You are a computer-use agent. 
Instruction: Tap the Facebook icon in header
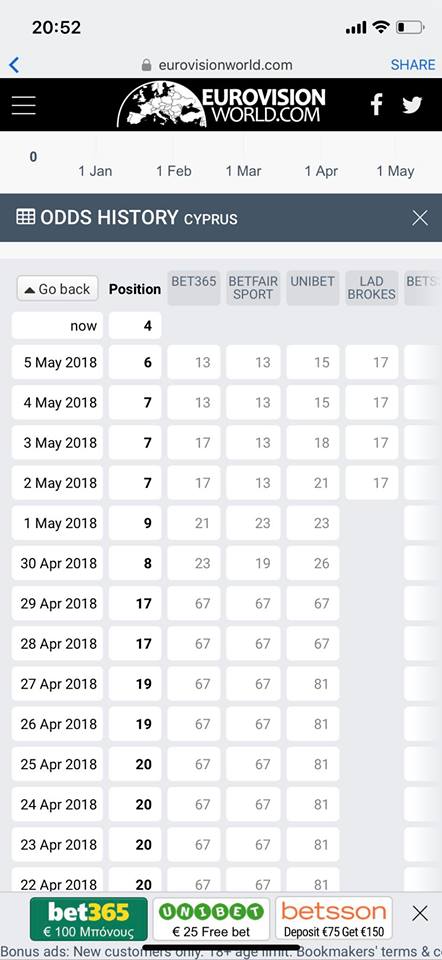[376, 105]
